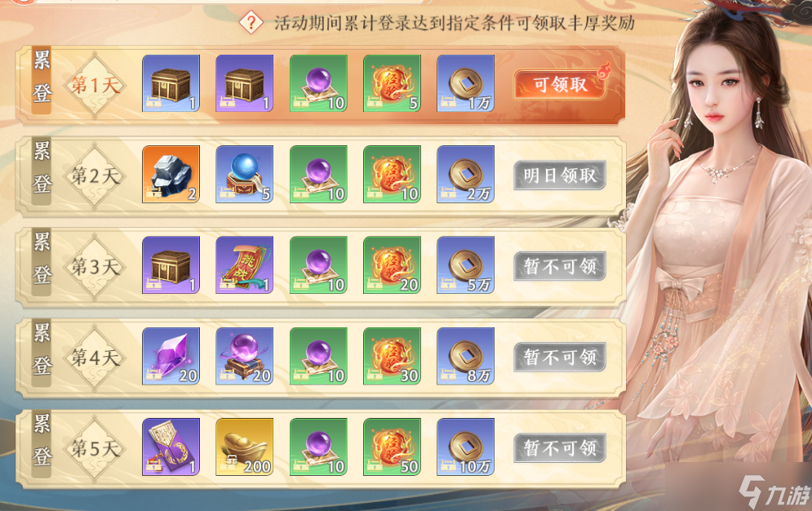Select the 10万 copper coin reward in day 5
Image resolution: width=812 pixels, height=511 pixels.
pyautogui.click(x=465, y=447)
